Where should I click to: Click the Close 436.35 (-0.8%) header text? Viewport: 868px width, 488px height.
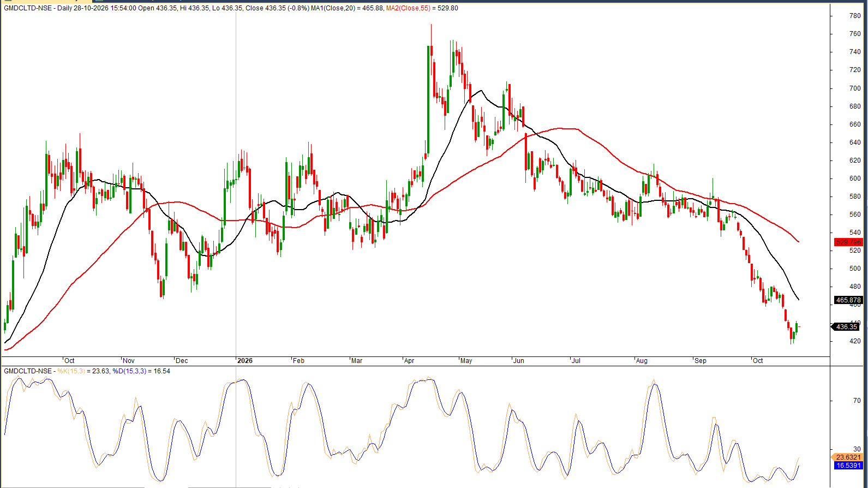(x=277, y=8)
